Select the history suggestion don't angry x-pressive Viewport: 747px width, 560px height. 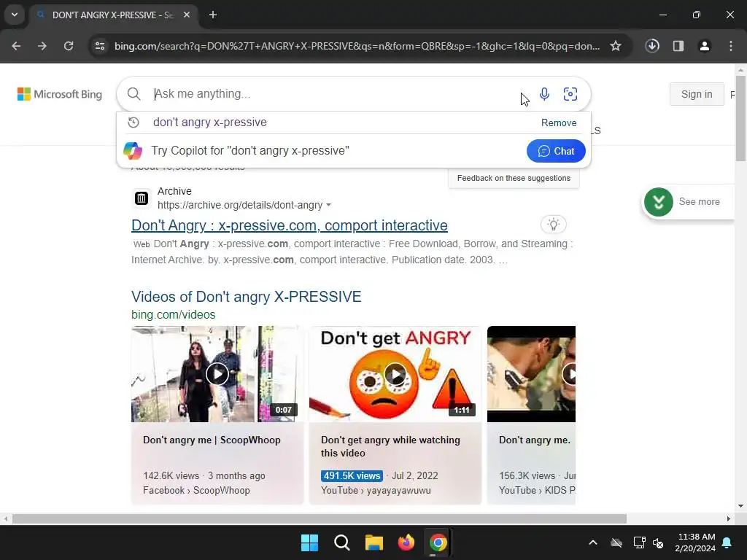[x=210, y=122]
